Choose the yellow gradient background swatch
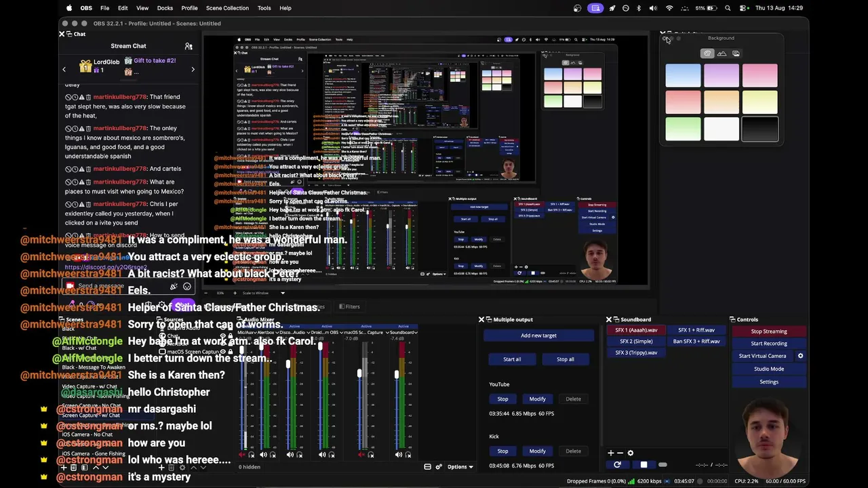The image size is (868, 488). (760, 102)
